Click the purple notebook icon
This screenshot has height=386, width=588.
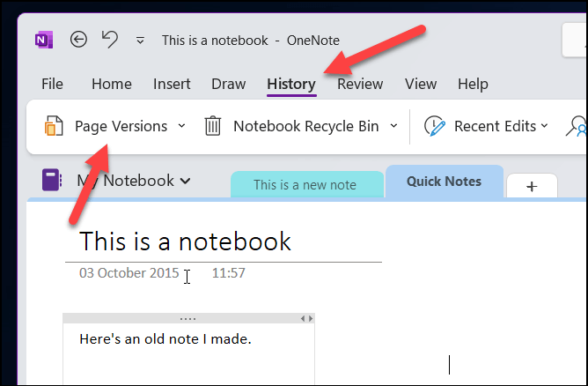pos(51,180)
